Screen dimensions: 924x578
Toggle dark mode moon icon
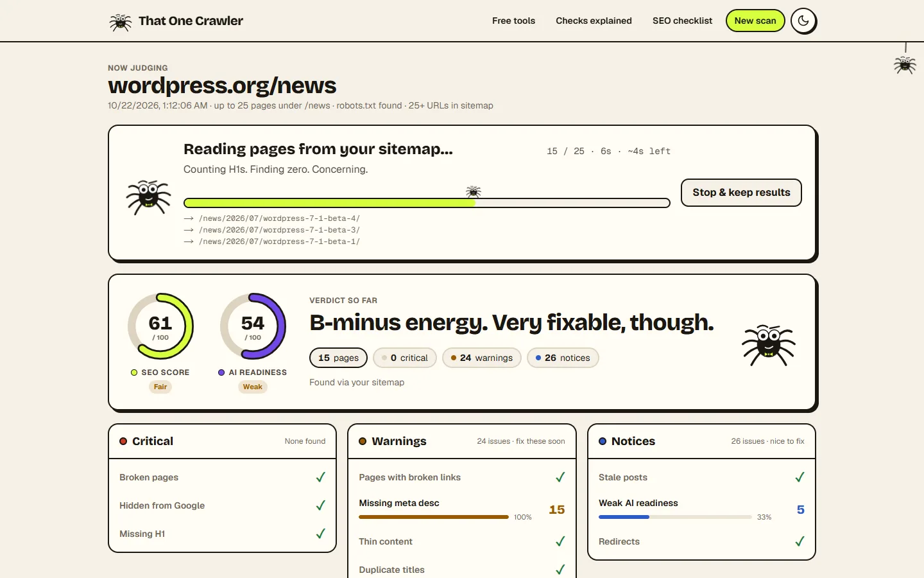click(x=803, y=21)
